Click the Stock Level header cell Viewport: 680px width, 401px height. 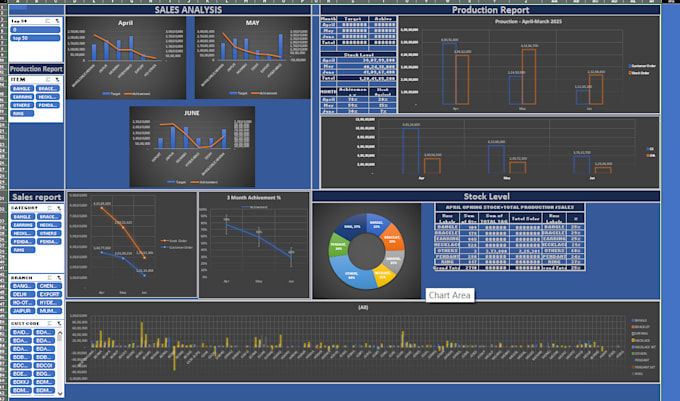pyautogui.click(x=486, y=196)
